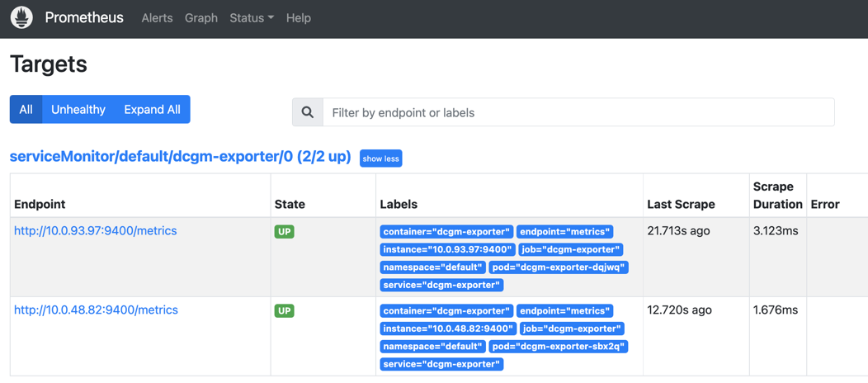The height and width of the screenshot is (383, 868).
Task: Click the Prometheus flame logo icon
Action: 22,17
